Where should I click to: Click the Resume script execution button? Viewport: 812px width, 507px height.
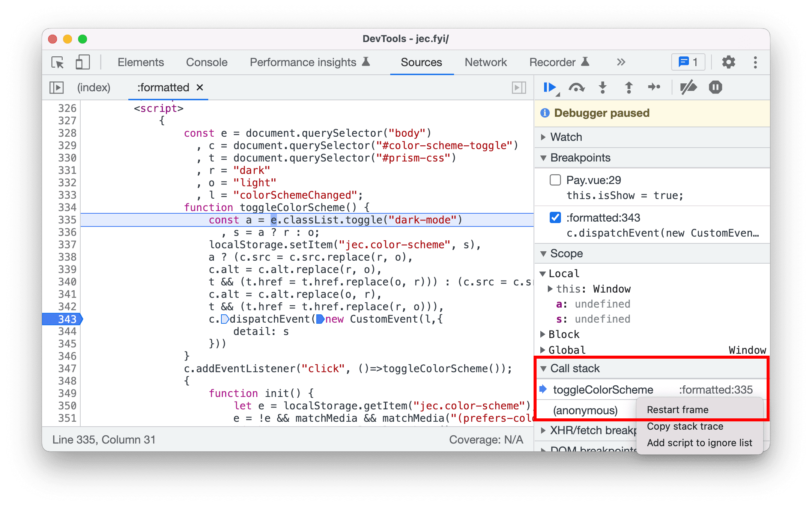point(550,87)
